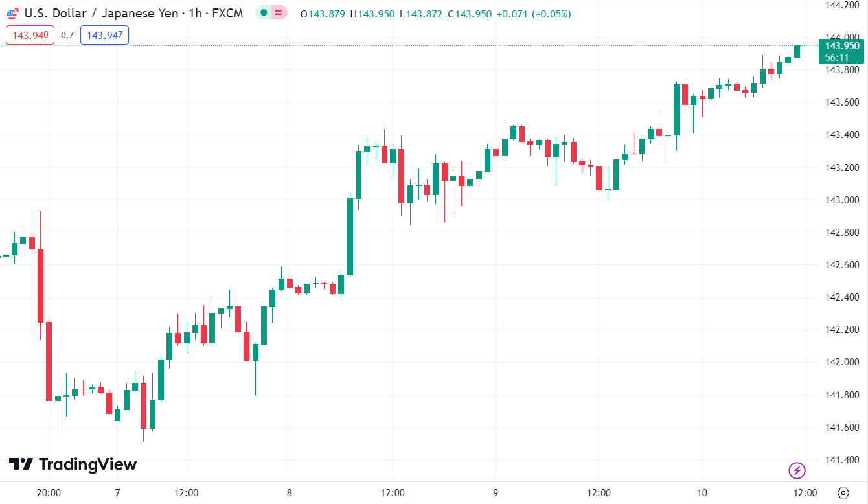Screen dimensions: 868x504
Task: Open the TradingView logo link
Action: pyautogui.click(x=73, y=464)
